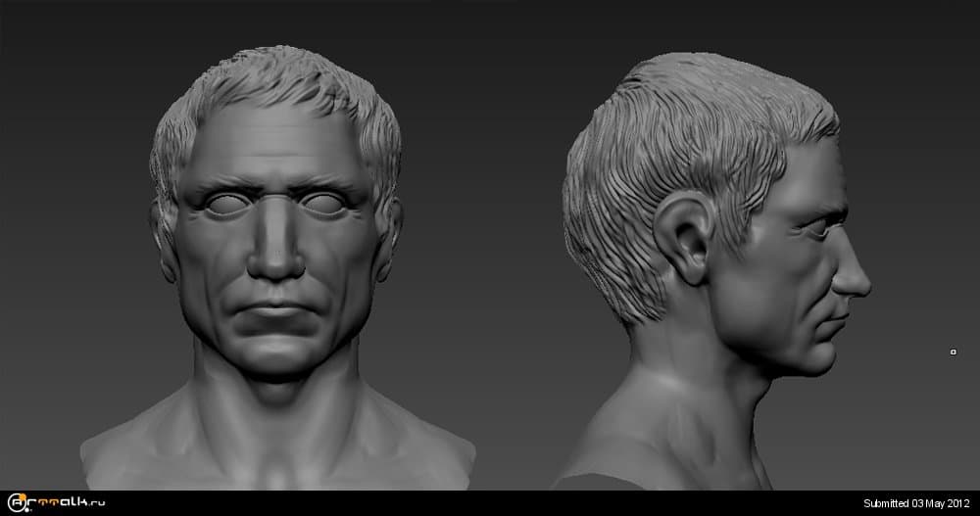This screenshot has width=980, height=516.
Task: Click the empty background between the busts
Action: click(490, 245)
